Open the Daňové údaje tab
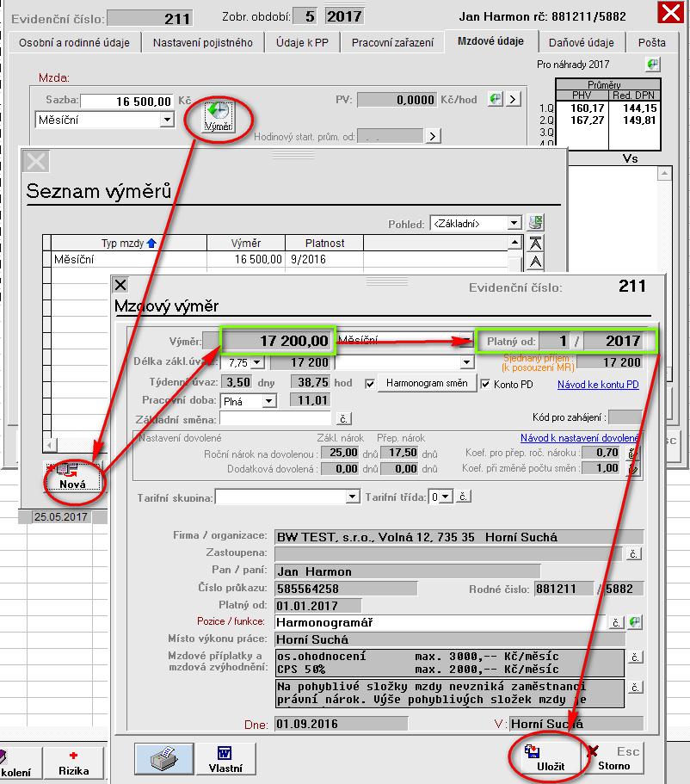The width and height of the screenshot is (690, 784). pyautogui.click(x=581, y=42)
